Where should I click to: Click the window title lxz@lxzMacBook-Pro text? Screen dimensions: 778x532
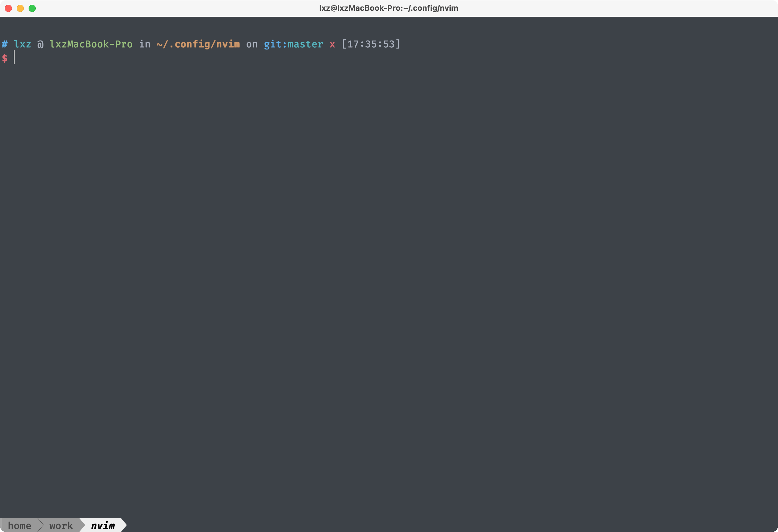coord(388,8)
